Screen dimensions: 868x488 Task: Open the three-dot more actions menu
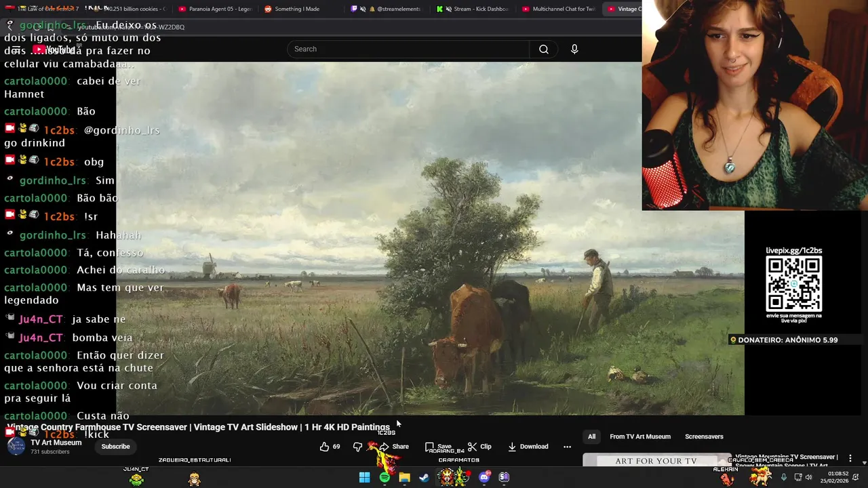567,447
